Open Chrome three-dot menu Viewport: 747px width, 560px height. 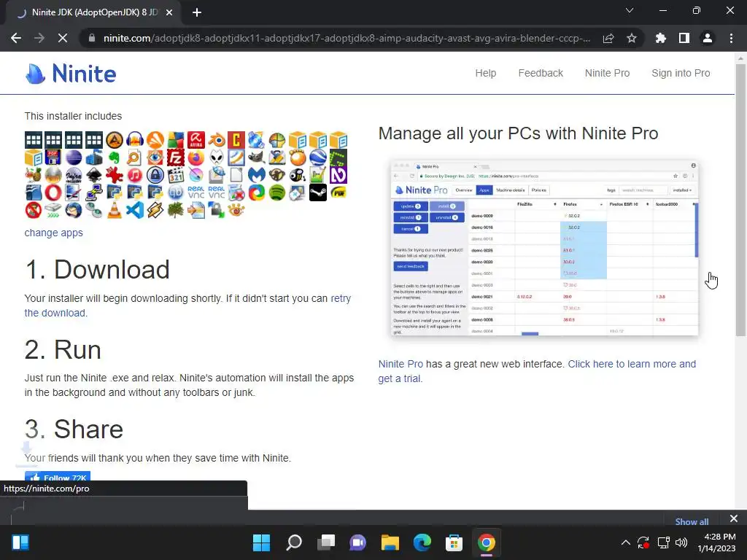(731, 38)
